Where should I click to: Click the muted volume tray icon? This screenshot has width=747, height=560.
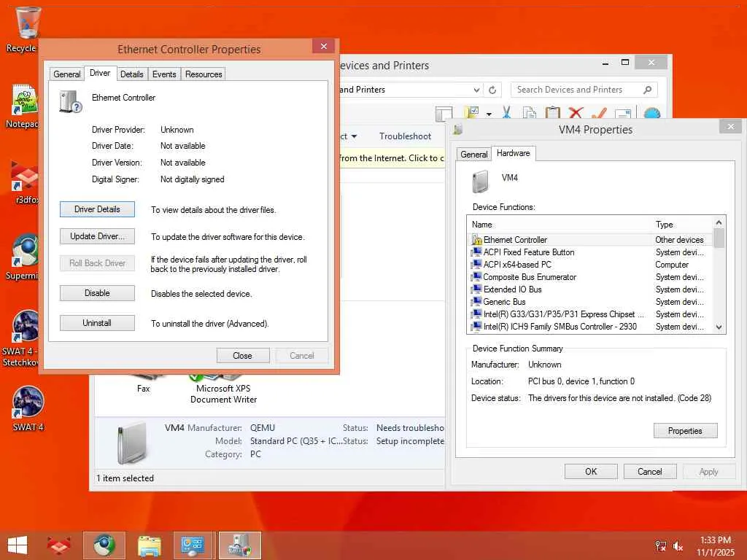point(678,546)
